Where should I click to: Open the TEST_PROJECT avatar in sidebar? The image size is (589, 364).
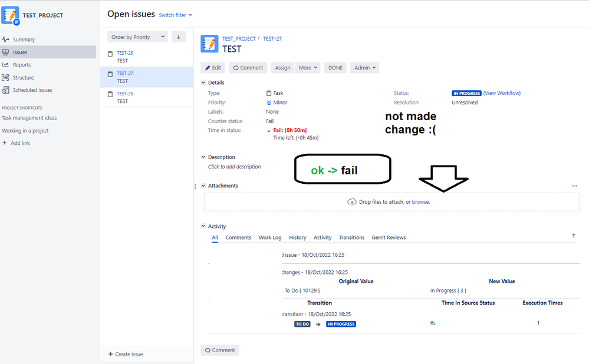pos(10,15)
